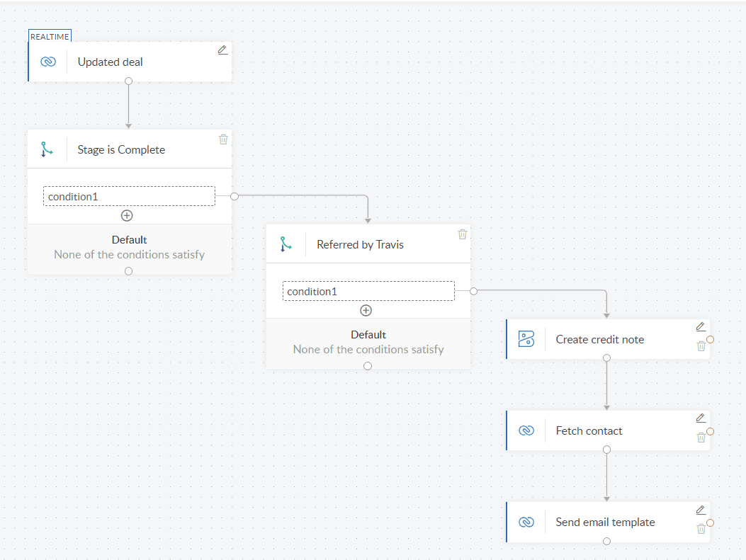Edit the Updated deal trigger
The height and width of the screenshot is (560, 746).
222,50
